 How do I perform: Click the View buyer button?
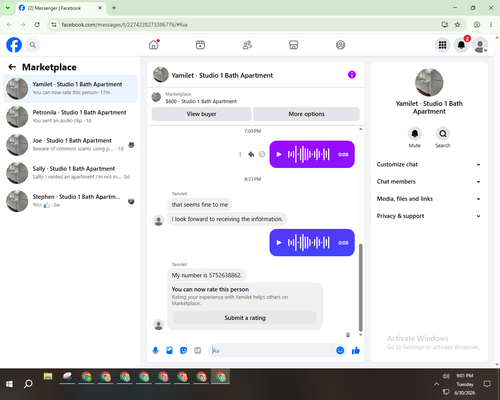201,114
